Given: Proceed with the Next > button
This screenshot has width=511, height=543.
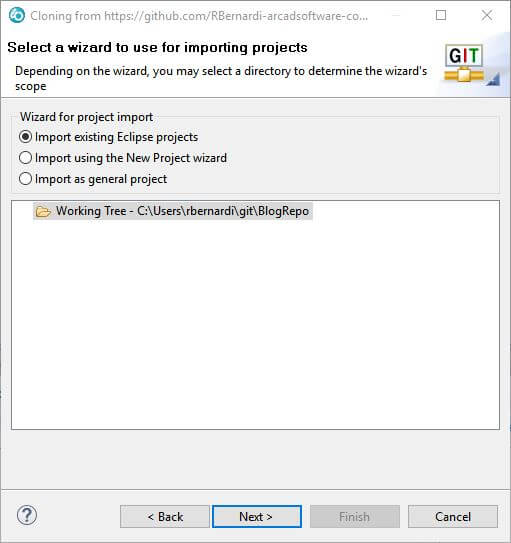Looking at the screenshot, I should click(257, 517).
